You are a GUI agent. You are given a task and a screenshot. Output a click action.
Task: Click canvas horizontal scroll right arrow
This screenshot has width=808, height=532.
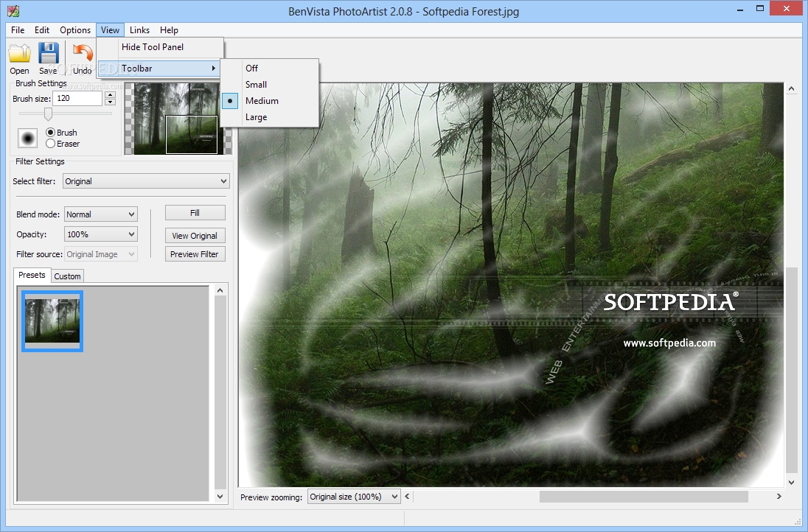click(x=779, y=497)
